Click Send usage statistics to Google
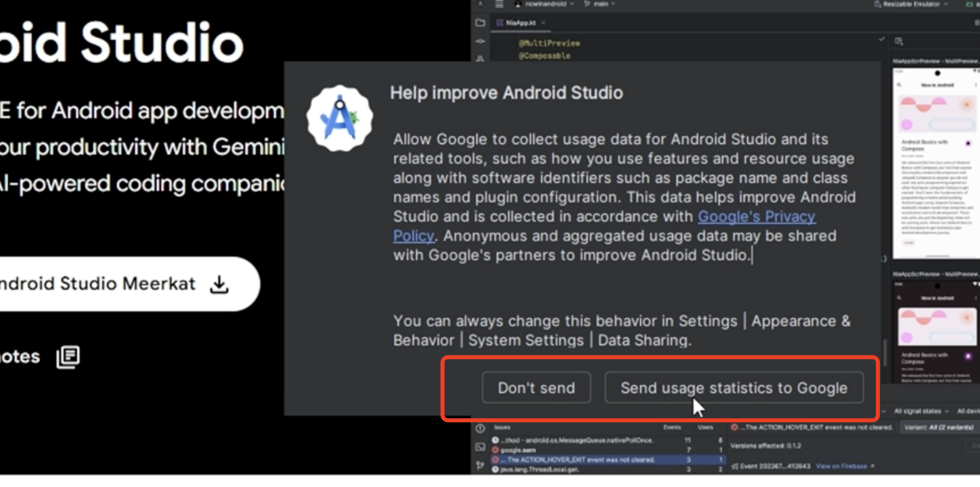Viewport: 980px width, 487px height. [734, 388]
